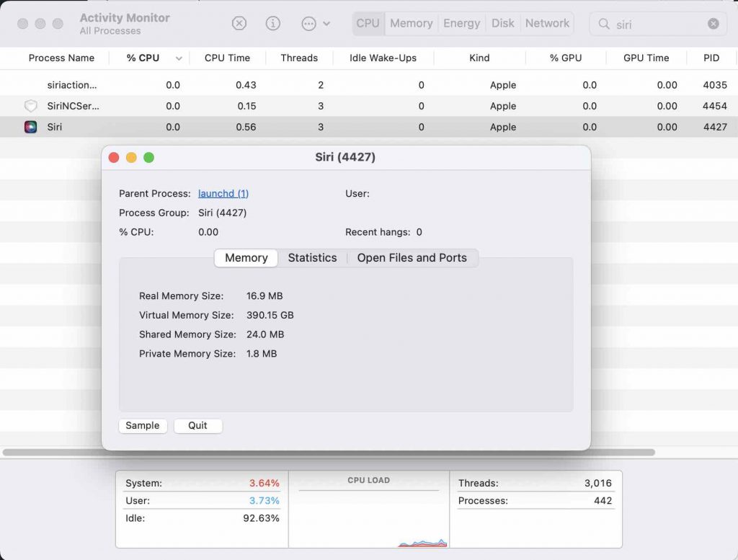
Task: Click the Siri app icon in process list
Action: tap(30, 127)
